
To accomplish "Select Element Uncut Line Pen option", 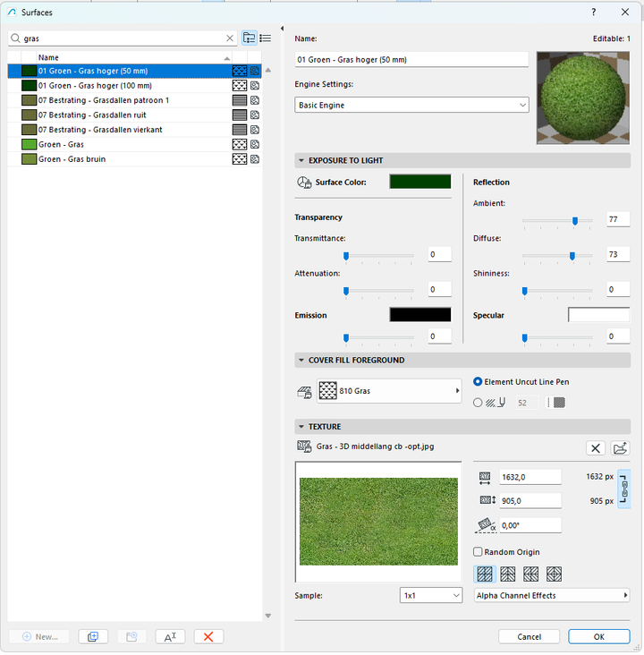I will 478,382.
